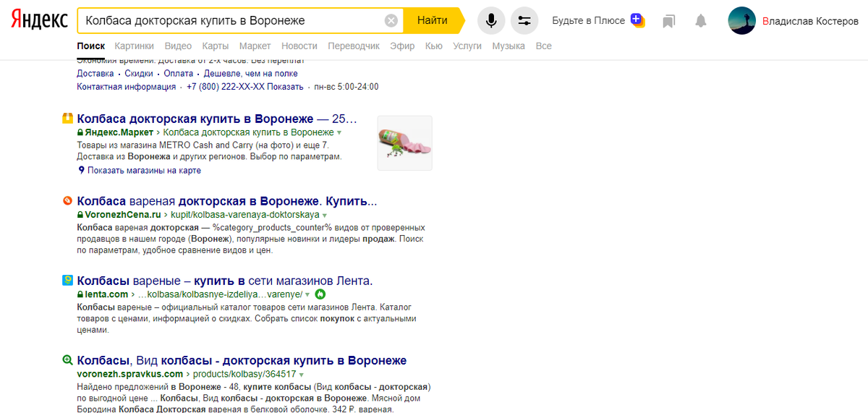This screenshot has height=413, width=868.
Task: Open Колбасы вареные Лента result title
Action: [x=224, y=281]
